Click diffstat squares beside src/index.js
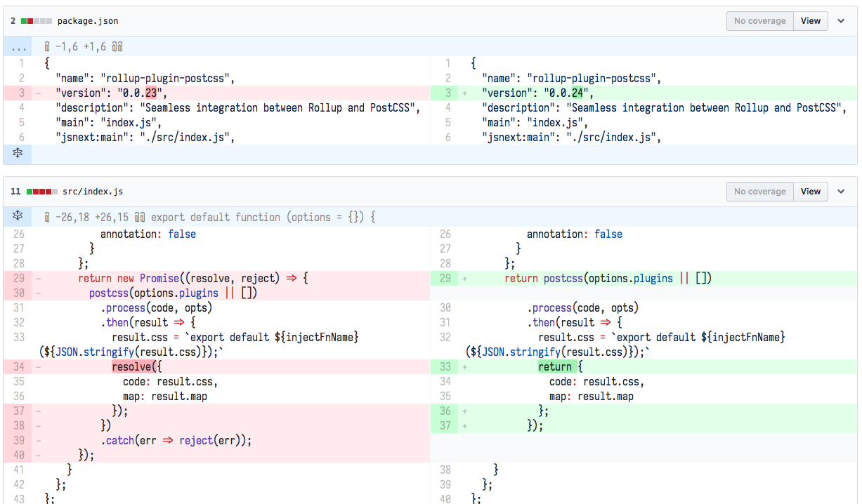862x504 pixels. 41,192
